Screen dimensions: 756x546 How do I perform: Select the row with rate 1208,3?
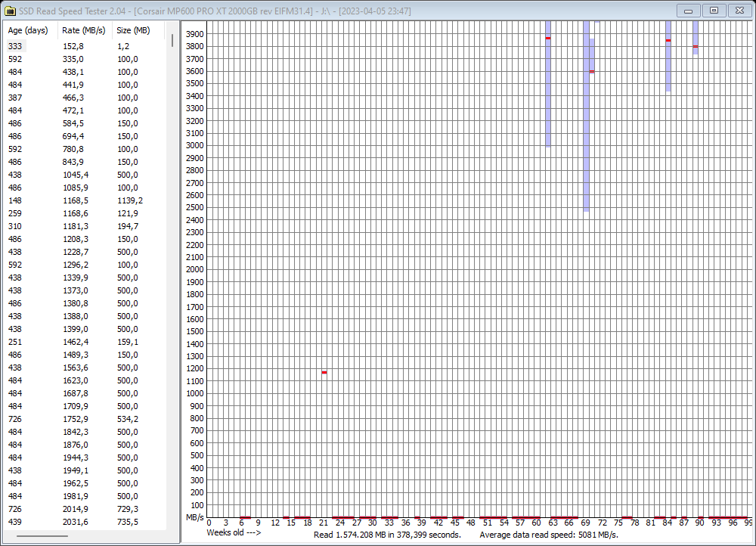85,239
